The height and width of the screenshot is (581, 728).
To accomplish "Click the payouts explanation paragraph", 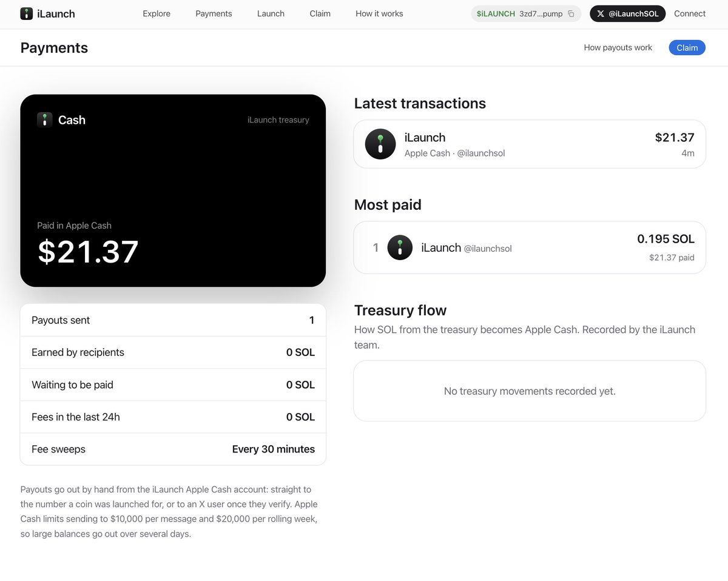I will (169, 512).
